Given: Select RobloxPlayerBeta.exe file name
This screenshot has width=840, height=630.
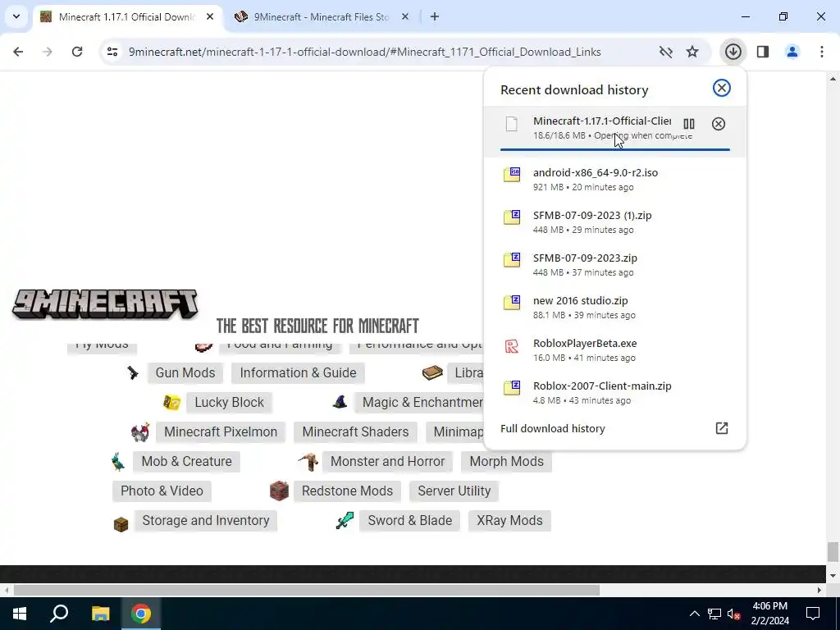Looking at the screenshot, I should point(585,343).
